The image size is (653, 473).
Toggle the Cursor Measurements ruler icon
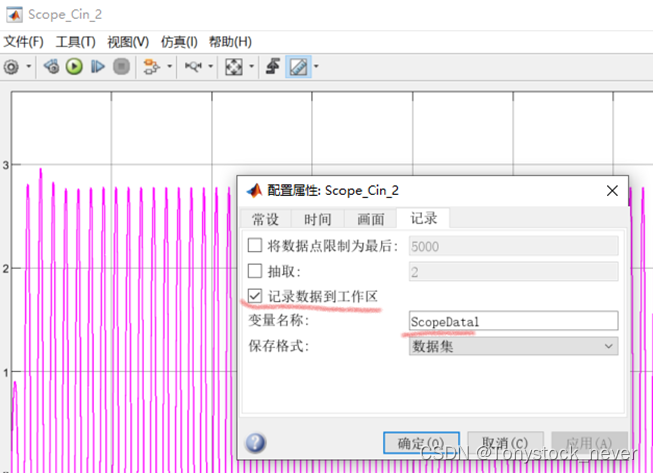298,67
